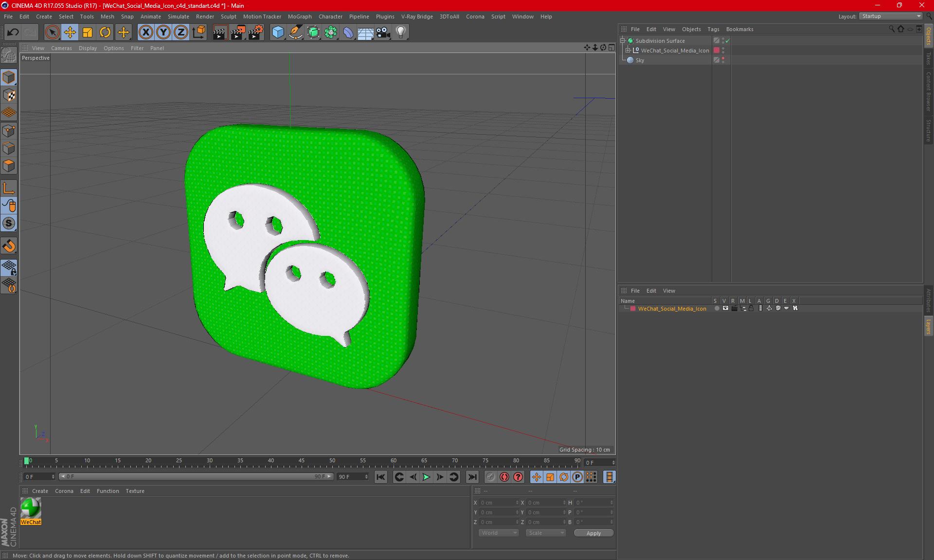Image resolution: width=934 pixels, height=560 pixels.
Task: Toggle viewport maximize icon
Action: [611, 48]
